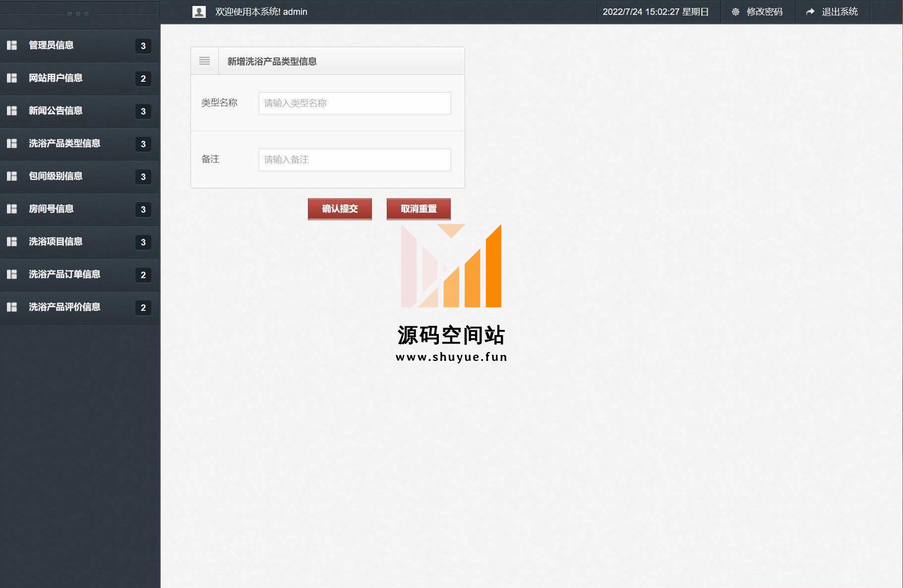Open the 洗浴项目信息 menu
903x588 pixels.
pyautogui.click(x=79, y=242)
